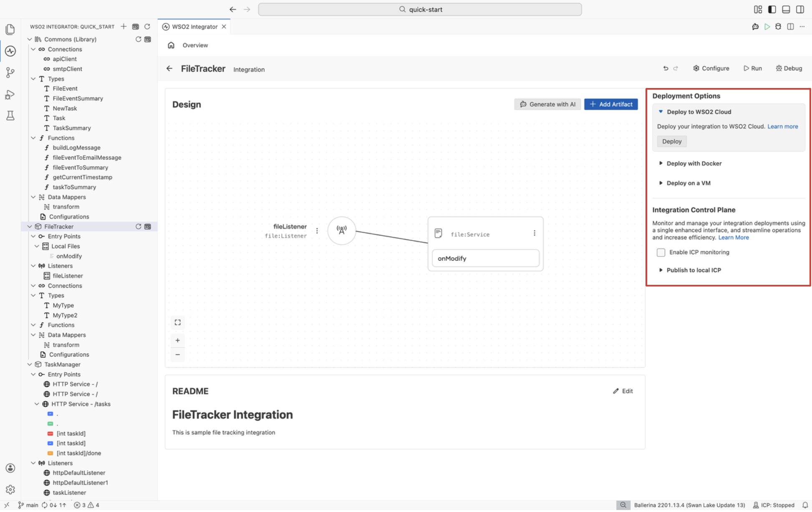Open the file:Service three-dot menu
812x512 pixels.
tap(535, 233)
